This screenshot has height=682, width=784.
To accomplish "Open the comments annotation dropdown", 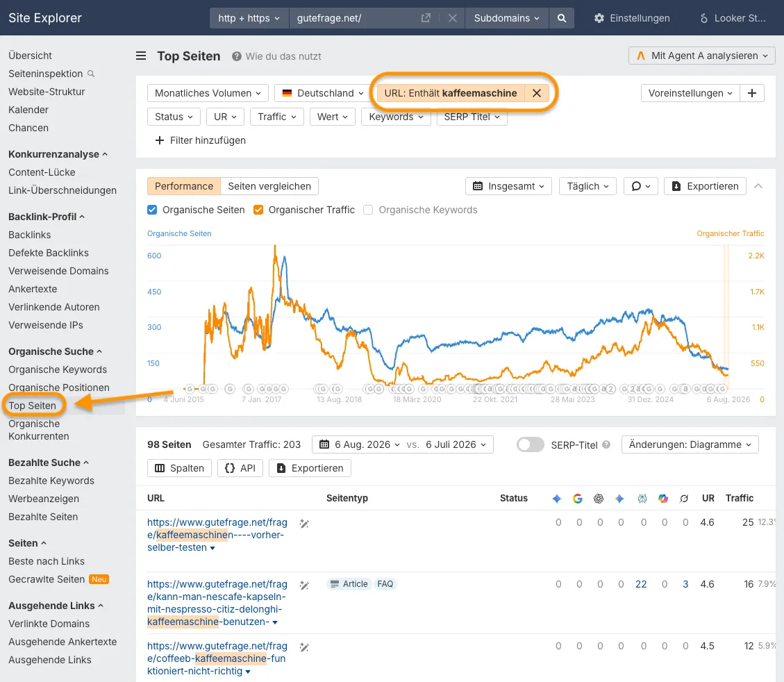I will click(640, 186).
